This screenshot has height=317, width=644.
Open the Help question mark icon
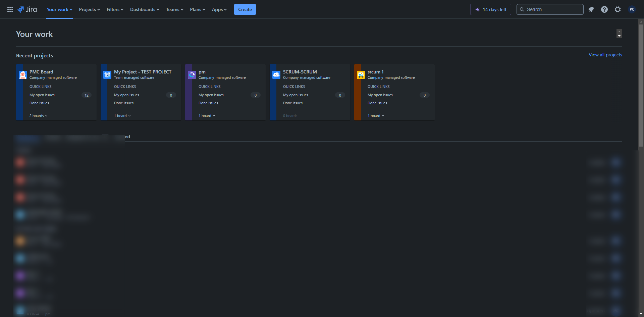[604, 9]
